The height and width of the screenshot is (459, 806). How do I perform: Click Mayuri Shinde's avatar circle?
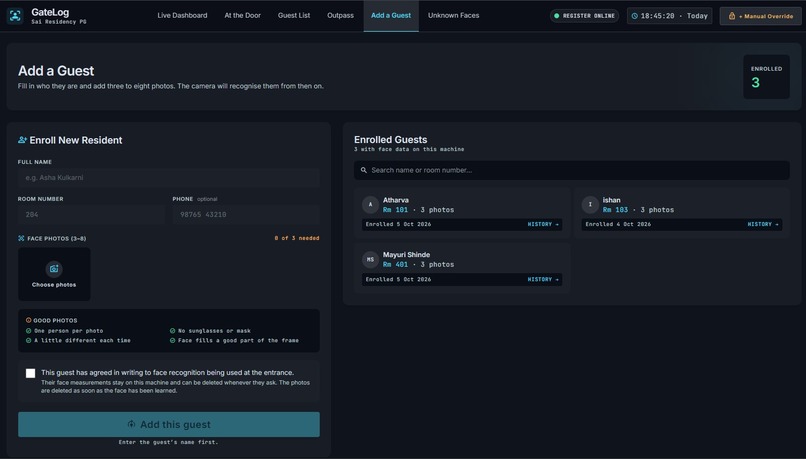click(370, 260)
